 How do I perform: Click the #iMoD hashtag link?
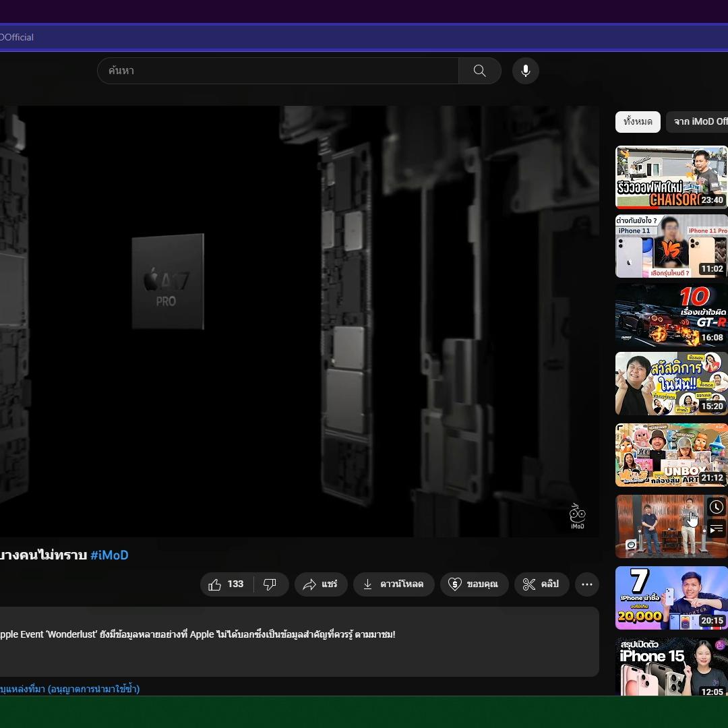pyautogui.click(x=110, y=555)
